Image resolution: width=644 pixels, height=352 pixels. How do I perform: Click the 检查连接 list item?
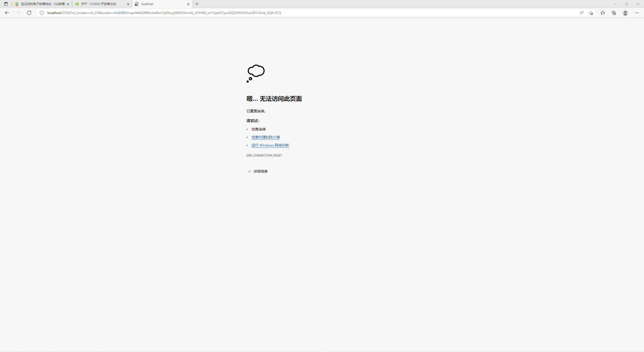point(258,129)
